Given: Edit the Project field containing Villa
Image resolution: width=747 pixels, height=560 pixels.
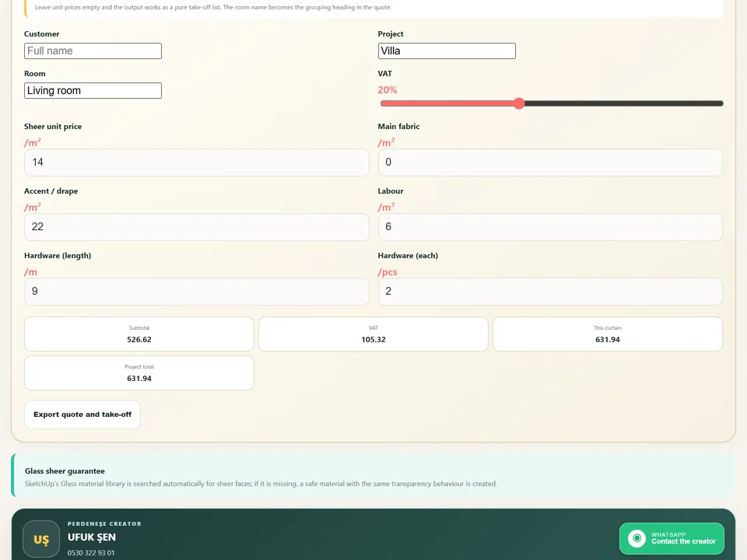Looking at the screenshot, I should pyautogui.click(x=447, y=51).
